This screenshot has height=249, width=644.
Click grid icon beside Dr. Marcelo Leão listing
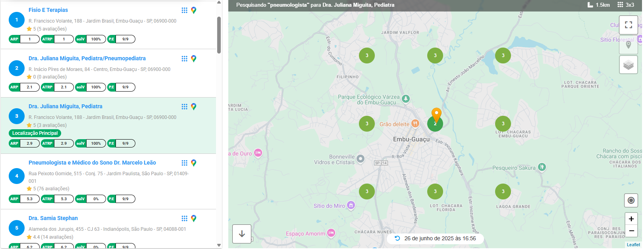point(184,163)
